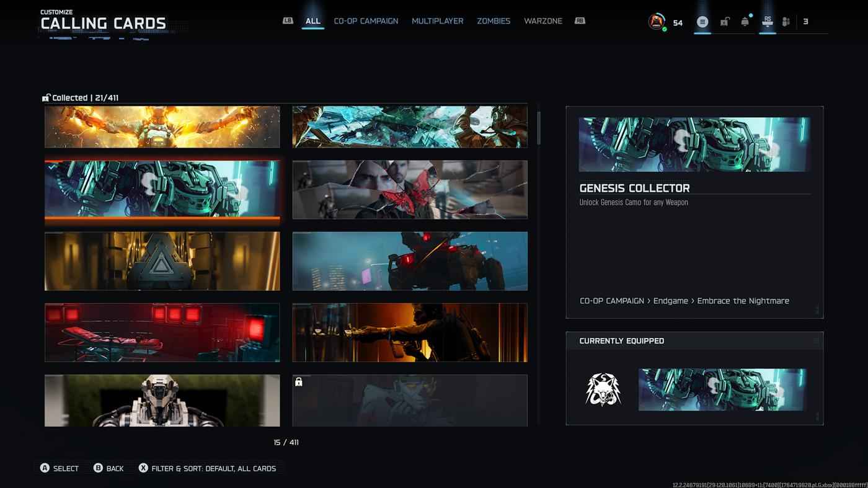Select the red medical room calling card

coord(162,332)
